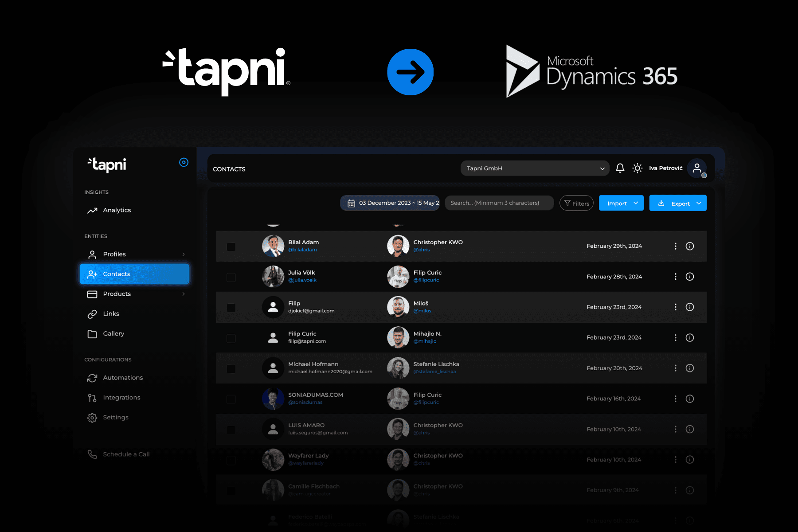Select the Automations sync icon
The image size is (798, 532).
(x=92, y=378)
